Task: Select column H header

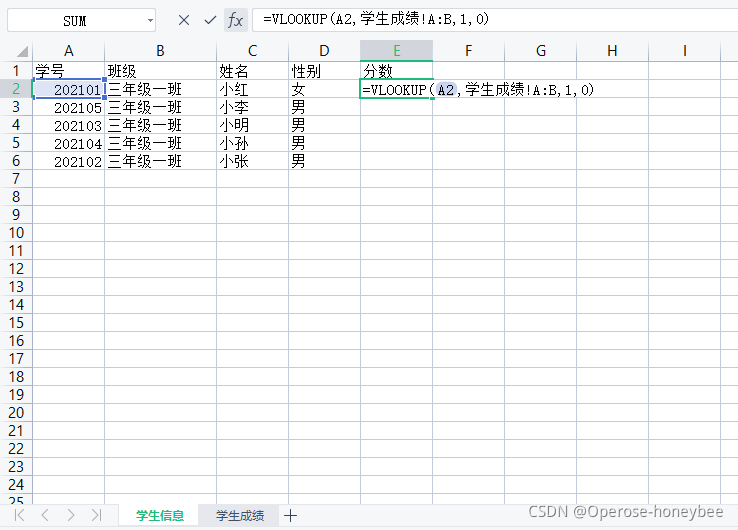Action: click(612, 51)
